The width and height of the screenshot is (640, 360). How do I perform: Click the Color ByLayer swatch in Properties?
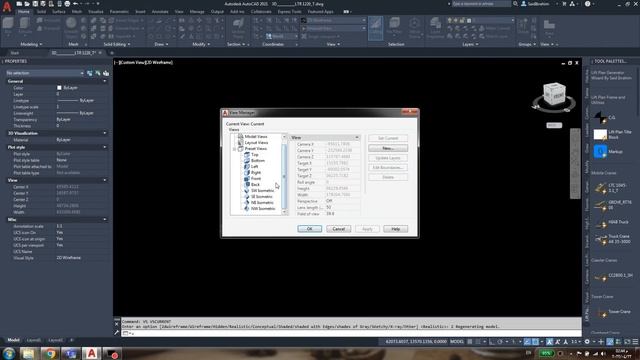pos(59,88)
